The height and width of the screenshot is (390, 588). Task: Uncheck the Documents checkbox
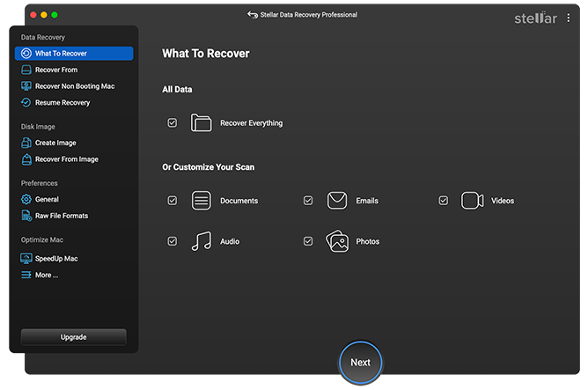[x=173, y=201]
